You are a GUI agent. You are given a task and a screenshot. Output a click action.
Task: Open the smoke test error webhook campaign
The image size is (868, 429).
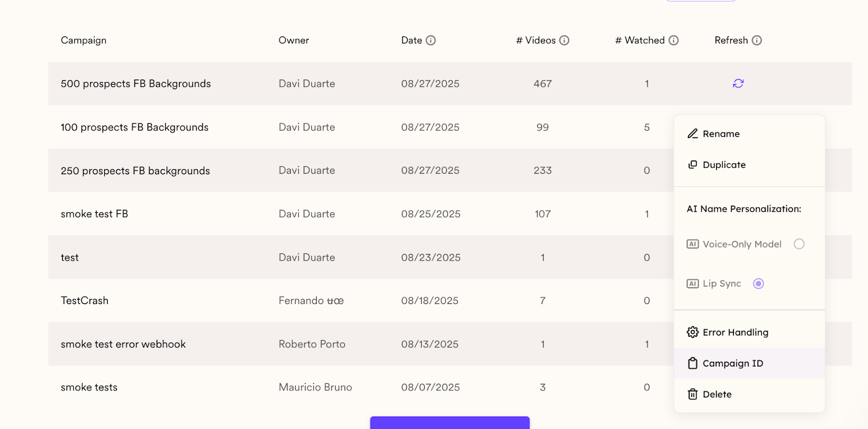pos(123,344)
